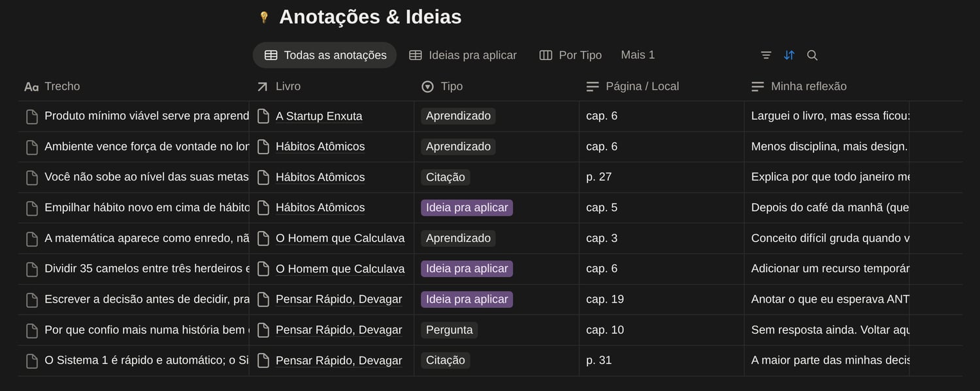This screenshot has width=980, height=391.
Task: Click the lightbulb page icon beside title
Action: (264, 17)
